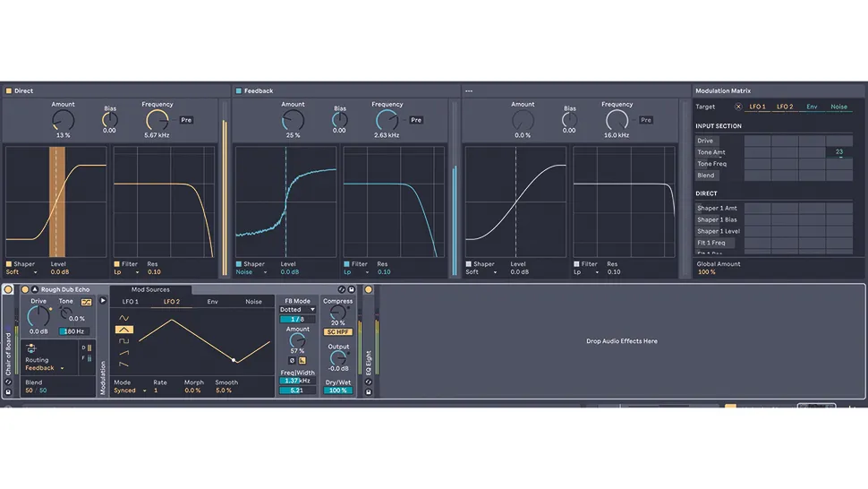868x489 pixels.
Task: Open the LFO Mode Synced dropdown
Action: tap(130, 390)
